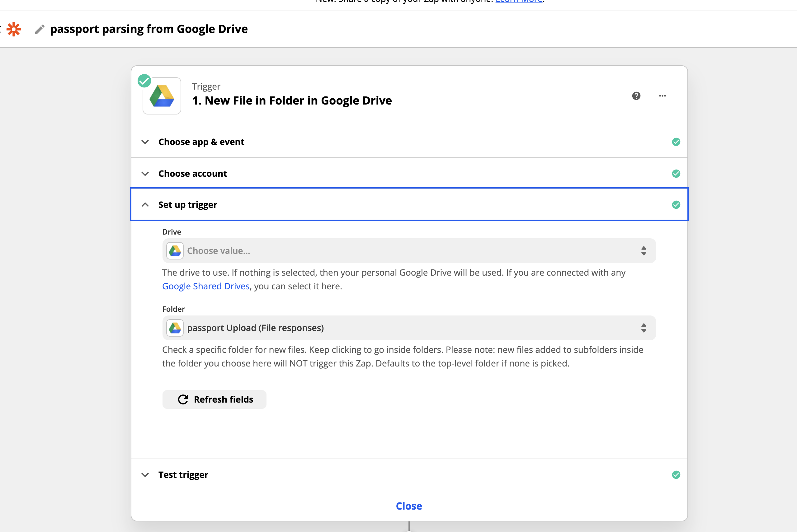This screenshot has width=797, height=532.
Task: Open the Folder passport Upload dropdown
Action: [x=409, y=328]
